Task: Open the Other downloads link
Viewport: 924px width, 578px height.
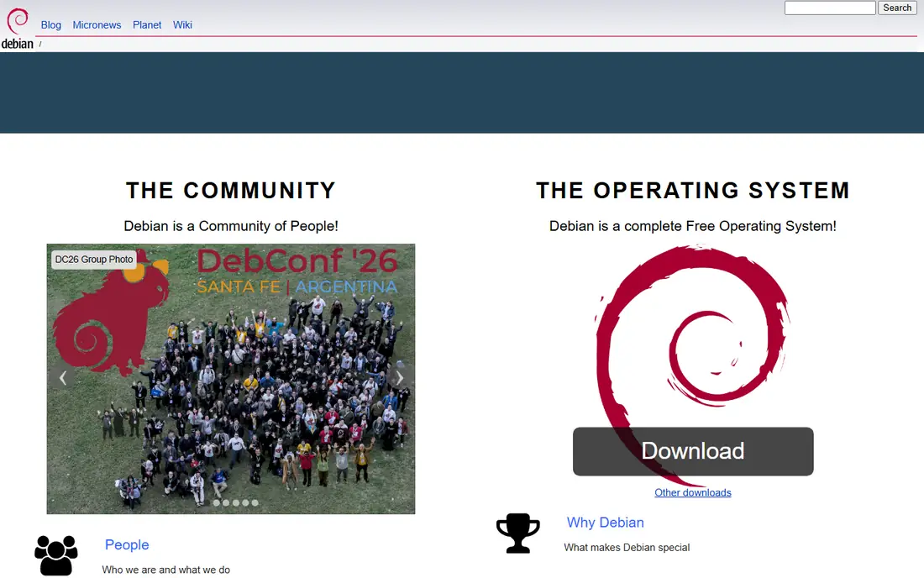Action: tap(693, 492)
